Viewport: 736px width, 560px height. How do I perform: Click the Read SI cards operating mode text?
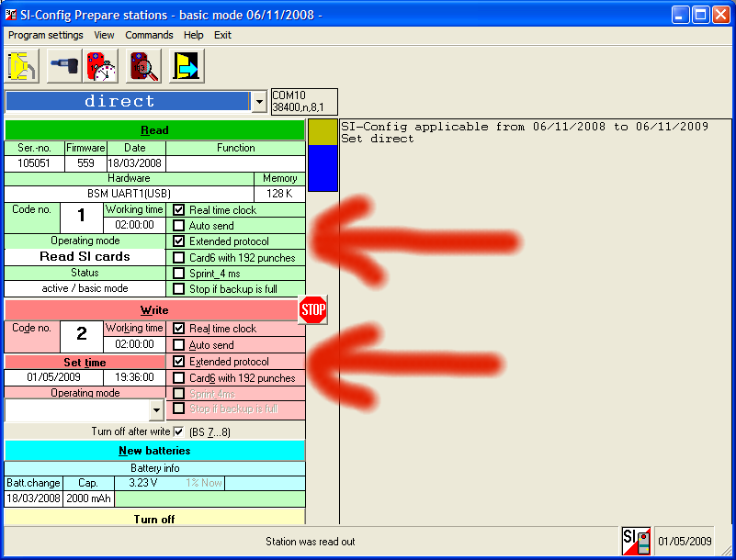click(x=85, y=256)
